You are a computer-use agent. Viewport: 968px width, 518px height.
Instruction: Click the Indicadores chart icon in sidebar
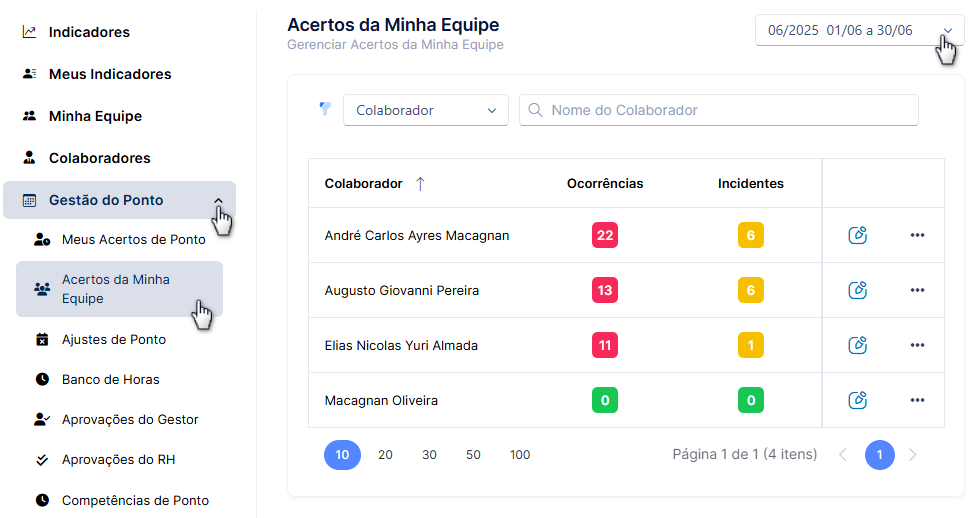[29, 31]
